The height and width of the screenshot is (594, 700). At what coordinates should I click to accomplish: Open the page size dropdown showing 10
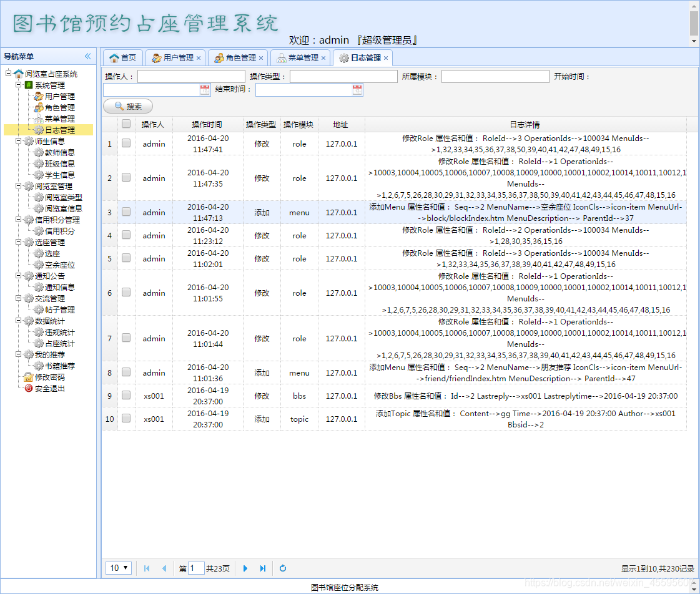click(118, 568)
